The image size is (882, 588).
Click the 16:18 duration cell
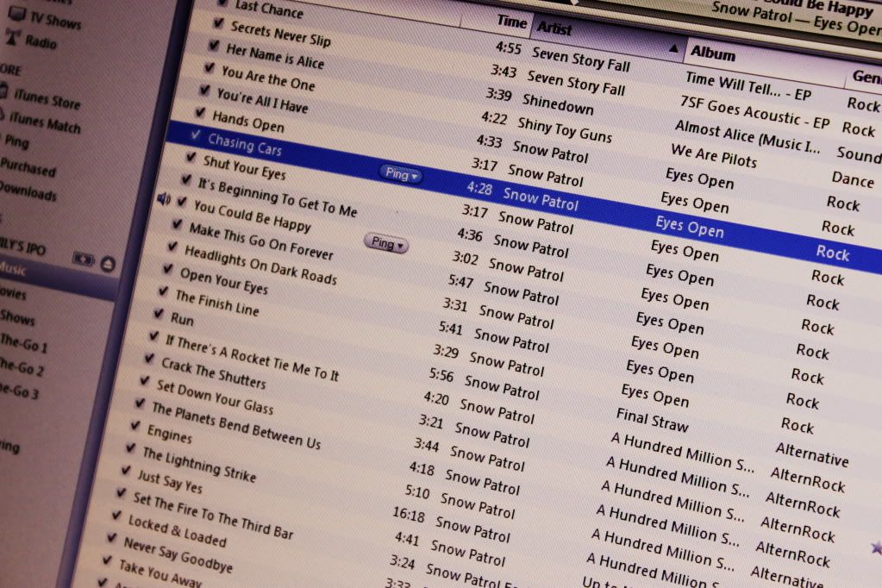[x=409, y=515]
